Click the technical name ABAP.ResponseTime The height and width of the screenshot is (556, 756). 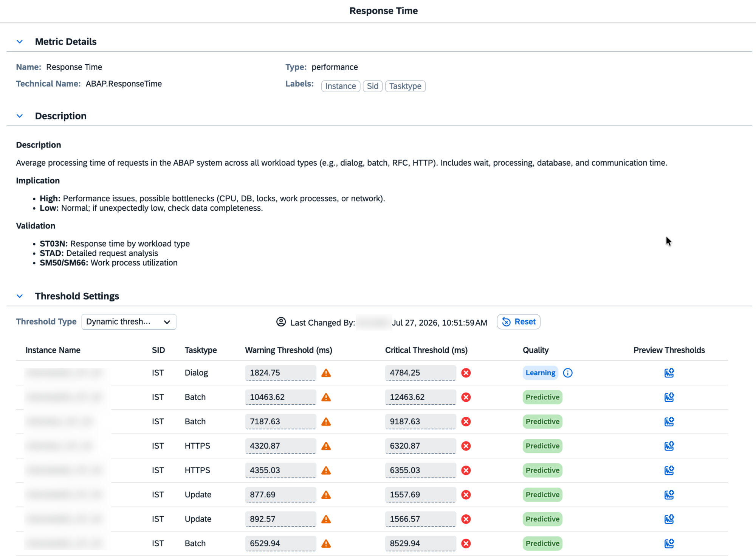click(x=124, y=84)
